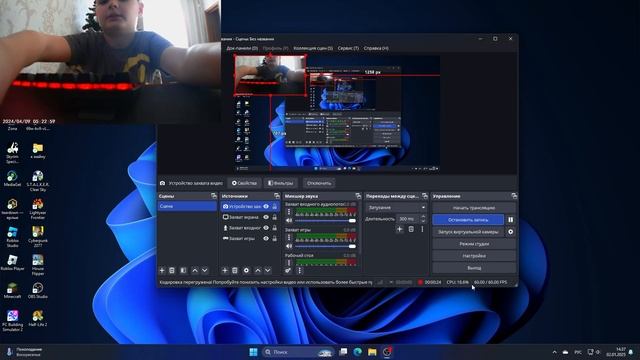Click Start Streaming button
Viewport: 640px width, 360px height.
click(x=474, y=208)
